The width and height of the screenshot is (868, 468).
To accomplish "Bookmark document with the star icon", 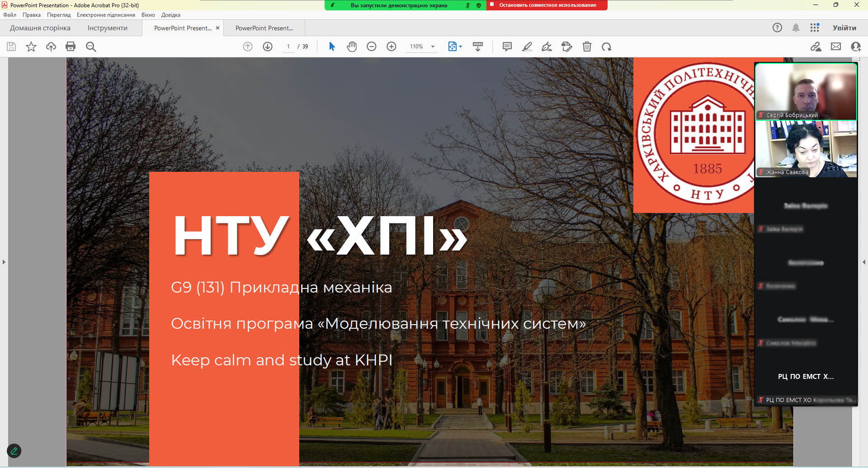I will pos(31,47).
